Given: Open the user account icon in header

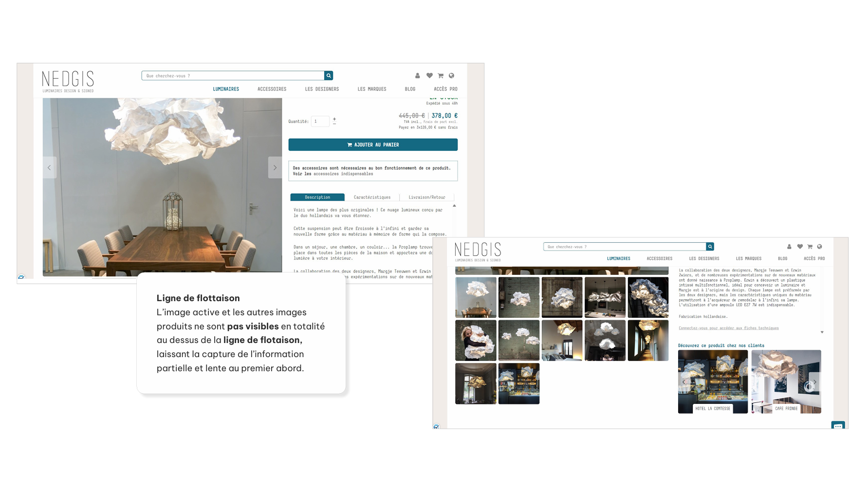Looking at the screenshot, I should [x=417, y=75].
